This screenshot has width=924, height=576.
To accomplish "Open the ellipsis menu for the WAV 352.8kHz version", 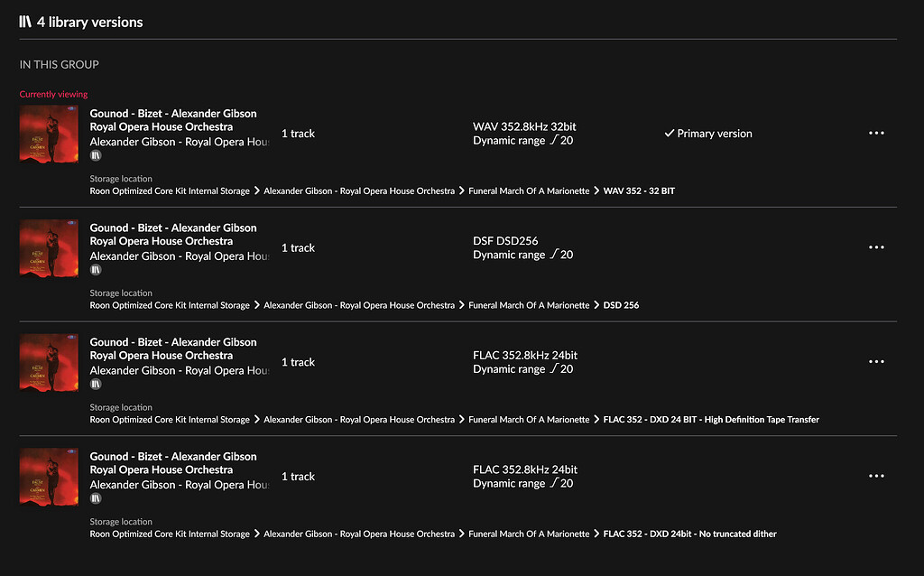I will 876,133.
